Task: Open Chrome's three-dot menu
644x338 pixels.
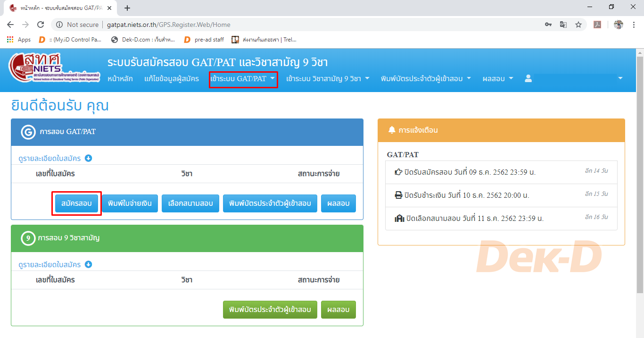Action: coord(633,25)
